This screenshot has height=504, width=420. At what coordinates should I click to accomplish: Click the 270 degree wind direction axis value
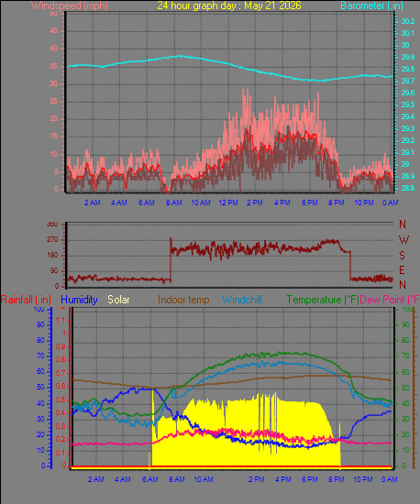coord(52,239)
